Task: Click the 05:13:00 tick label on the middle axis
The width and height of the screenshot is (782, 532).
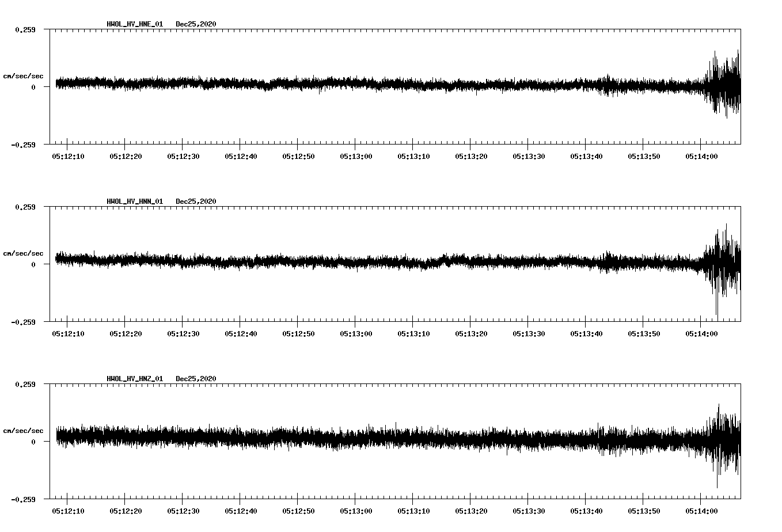Action: click(x=357, y=332)
